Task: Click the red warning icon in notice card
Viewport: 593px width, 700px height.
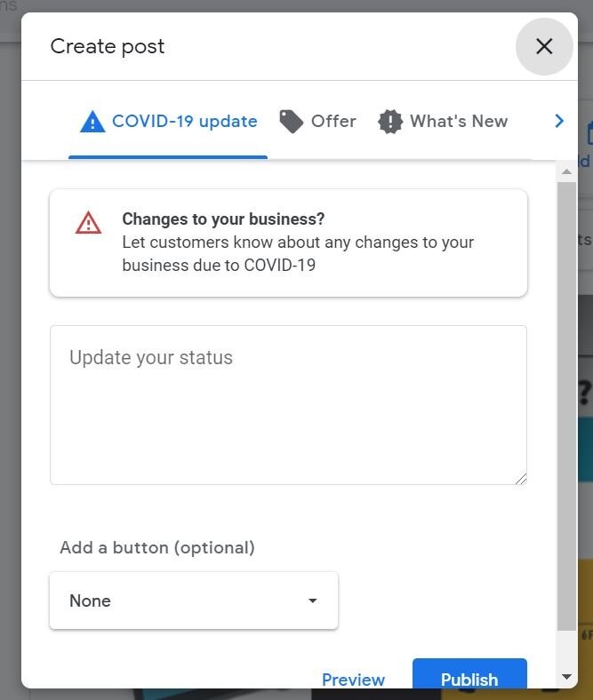Action: point(89,223)
